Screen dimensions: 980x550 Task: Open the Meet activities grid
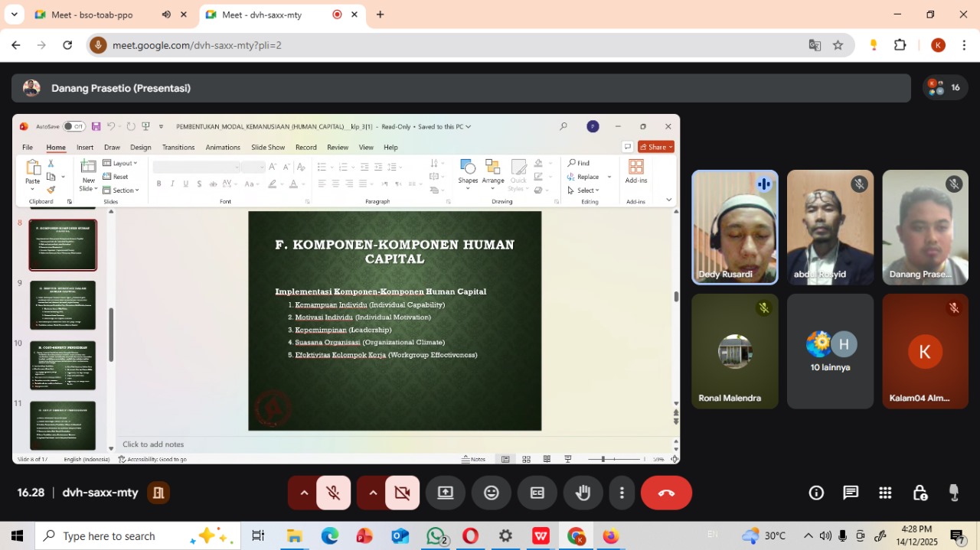tap(885, 493)
